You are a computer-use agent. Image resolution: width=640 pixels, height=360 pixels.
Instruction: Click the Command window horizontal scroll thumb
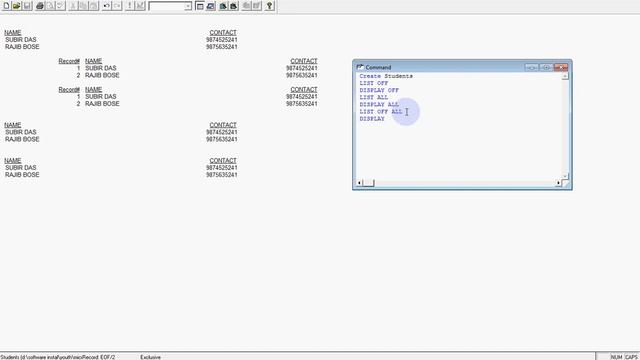(x=369, y=183)
